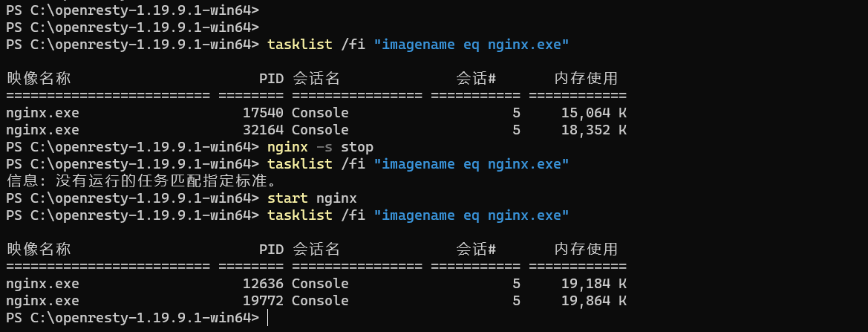Click the second table's 内存使用 header

click(586, 250)
